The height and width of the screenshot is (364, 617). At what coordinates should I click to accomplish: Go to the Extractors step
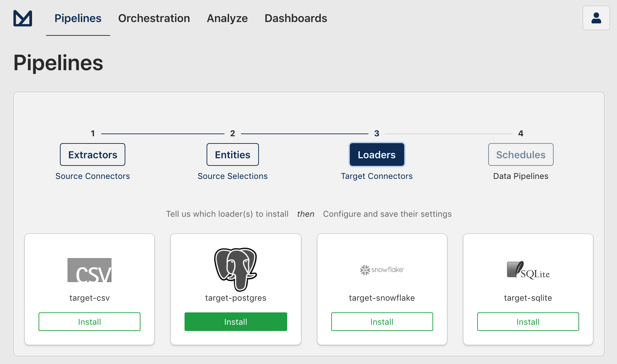(x=93, y=154)
